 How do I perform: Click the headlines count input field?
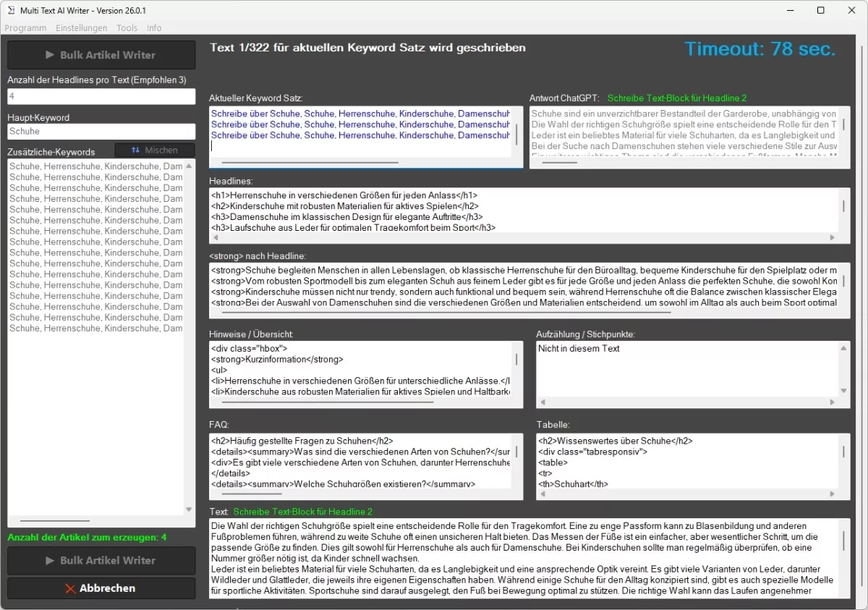point(101,96)
